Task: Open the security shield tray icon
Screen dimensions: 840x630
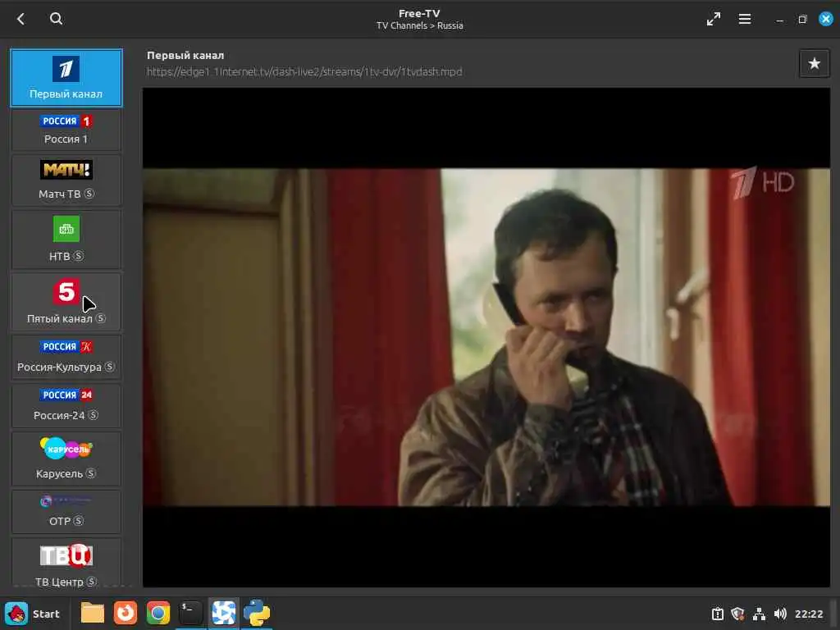Action: 737,614
